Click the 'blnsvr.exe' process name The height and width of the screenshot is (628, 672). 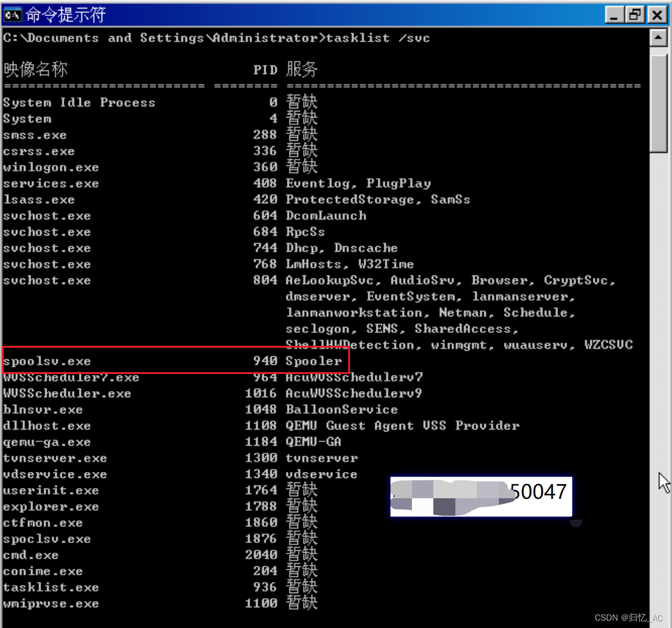tap(43, 410)
